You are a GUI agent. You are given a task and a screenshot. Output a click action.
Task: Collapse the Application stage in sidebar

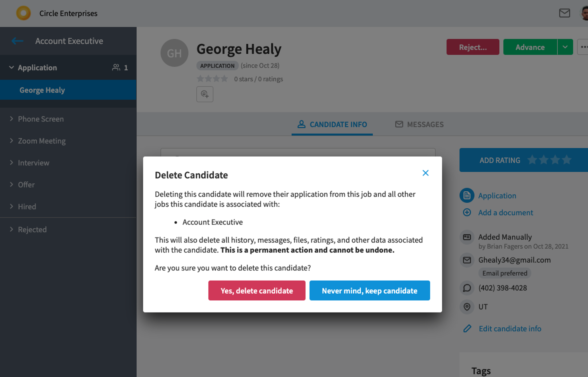coord(11,67)
